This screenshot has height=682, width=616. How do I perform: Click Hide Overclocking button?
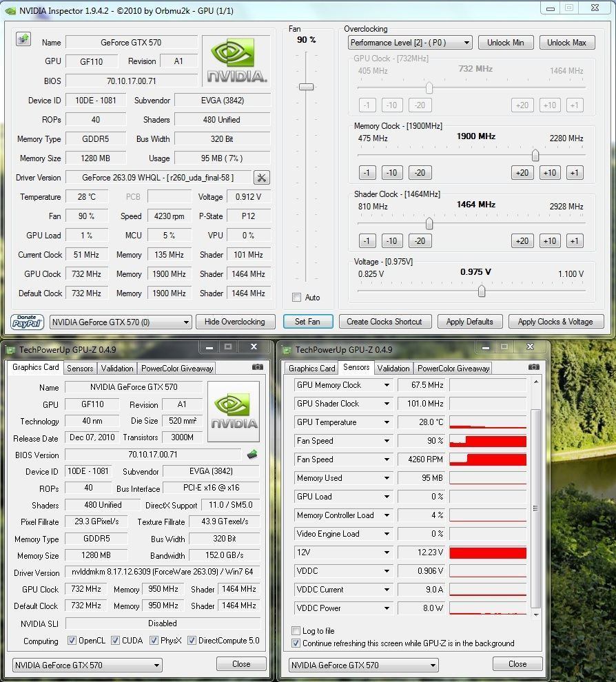coord(235,322)
